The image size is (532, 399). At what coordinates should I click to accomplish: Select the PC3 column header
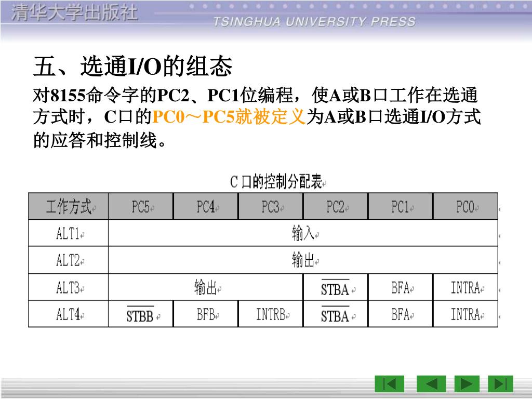click(271, 206)
